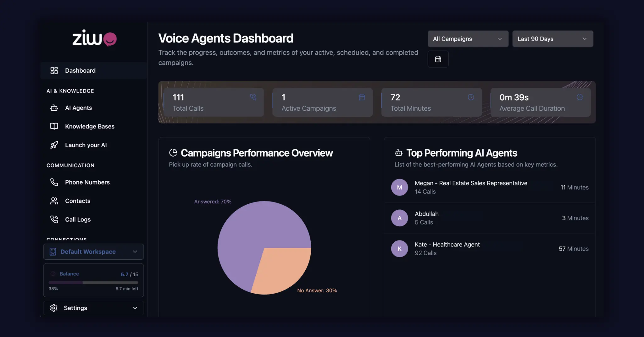This screenshot has height=337, width=644.
Task: Open the All Campaigns dropdown
Action: pos(468,39)
